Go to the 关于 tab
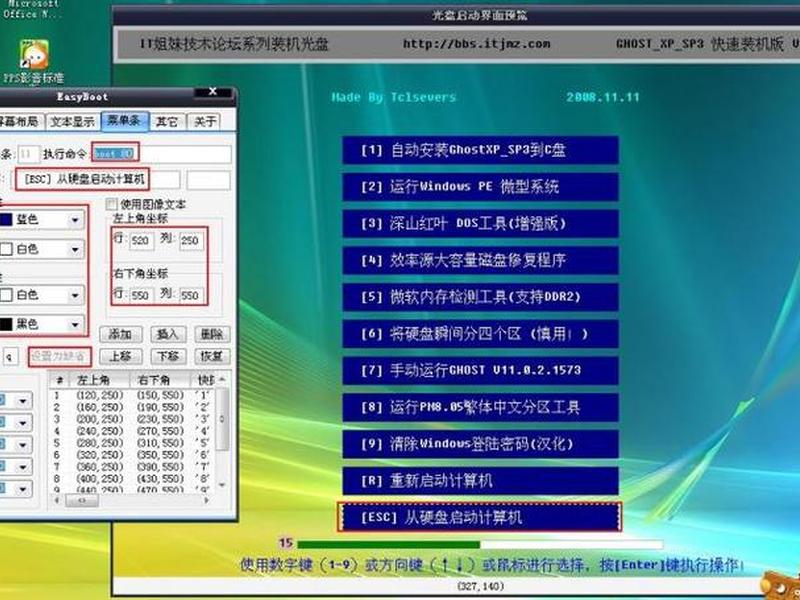The height and width of the screenshot is (600, 800). click(x=205, y=121)
